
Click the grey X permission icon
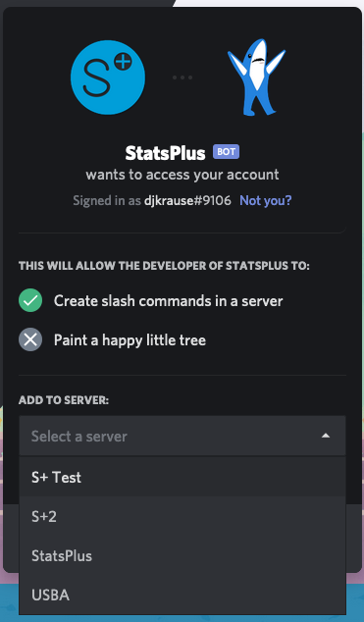(30, 340)
